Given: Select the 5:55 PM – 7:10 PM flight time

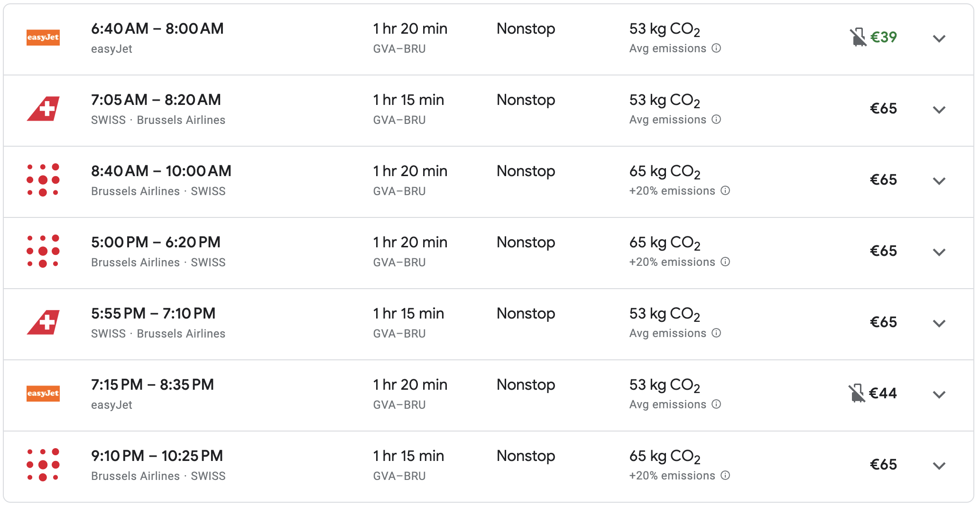Looking at the screenshot, I should click(153, 313).
